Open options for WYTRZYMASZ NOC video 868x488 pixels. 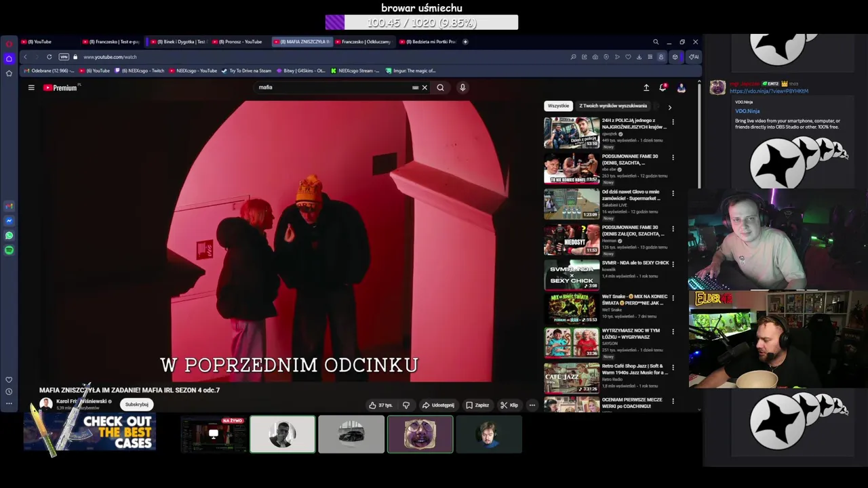[x=673, y=331]
